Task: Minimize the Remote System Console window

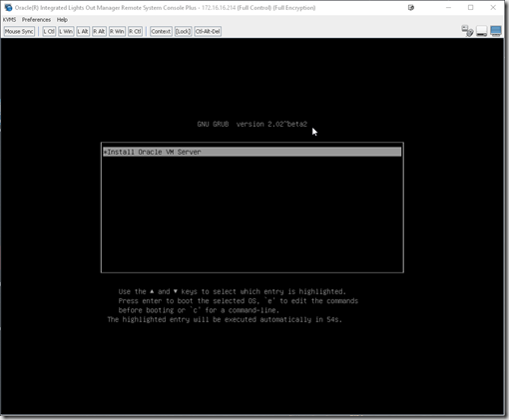Action: point(448,7)
